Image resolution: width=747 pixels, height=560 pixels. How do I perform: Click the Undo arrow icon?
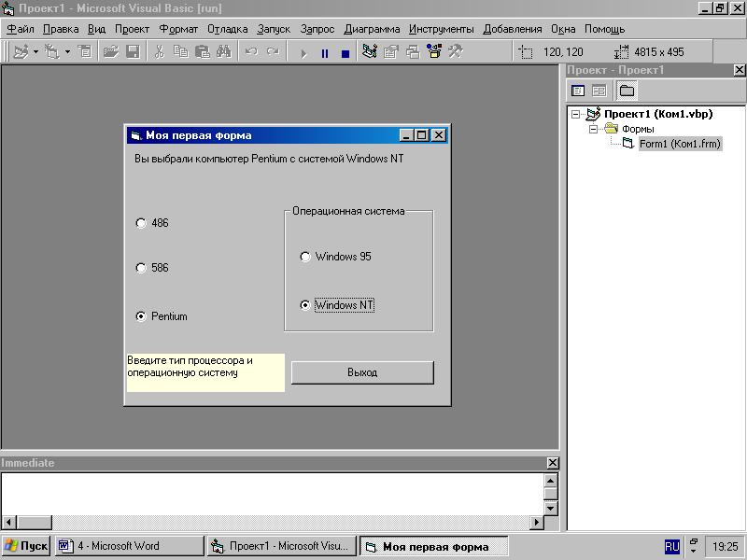[251, 51]
